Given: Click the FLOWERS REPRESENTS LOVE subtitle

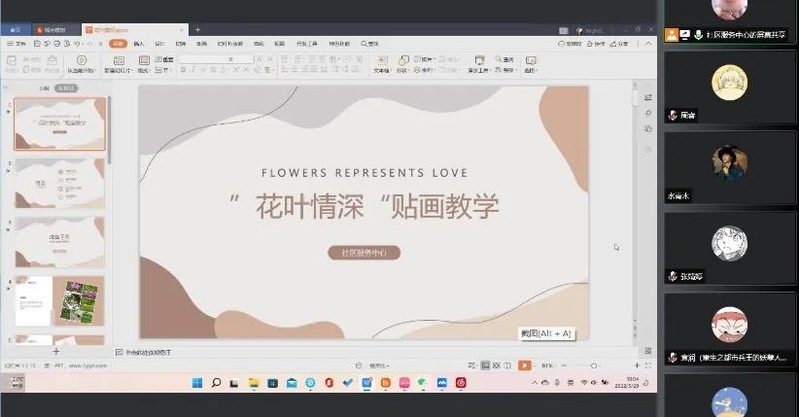Looking at the screenshot, I should coord(364,173).
